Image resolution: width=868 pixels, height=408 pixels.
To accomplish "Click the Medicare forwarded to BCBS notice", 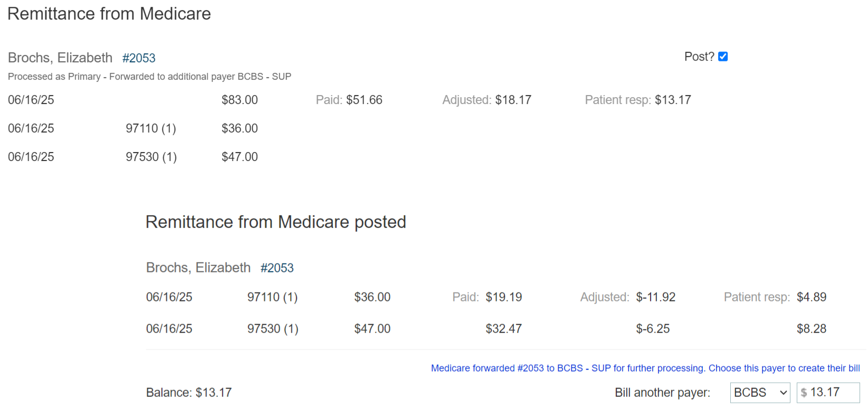I will (645, 368).
